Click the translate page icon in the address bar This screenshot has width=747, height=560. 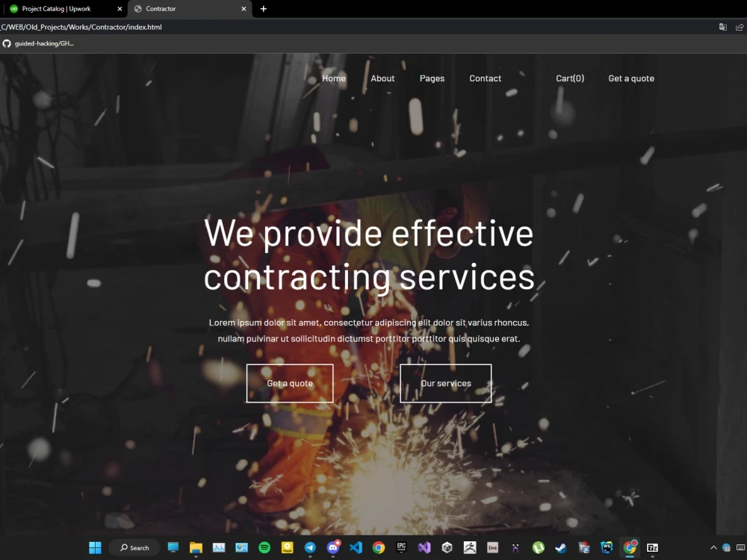[x=722, y=27]
